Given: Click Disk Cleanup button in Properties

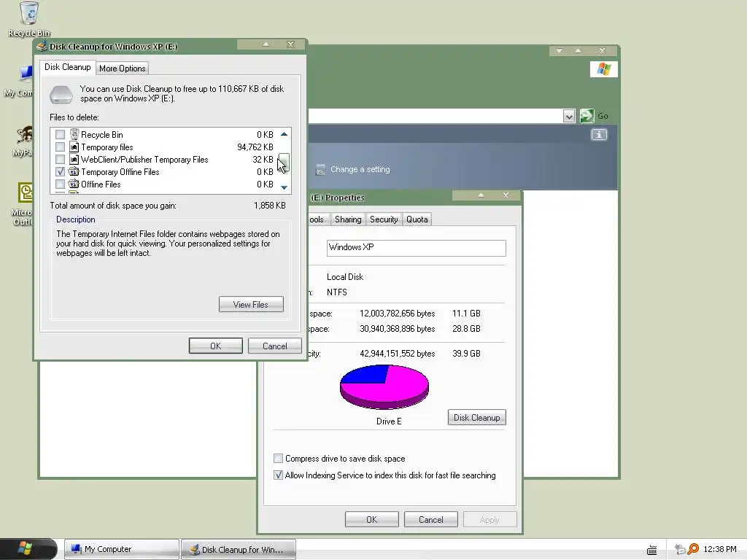Looking at the screenshot, I should point(477,418).
